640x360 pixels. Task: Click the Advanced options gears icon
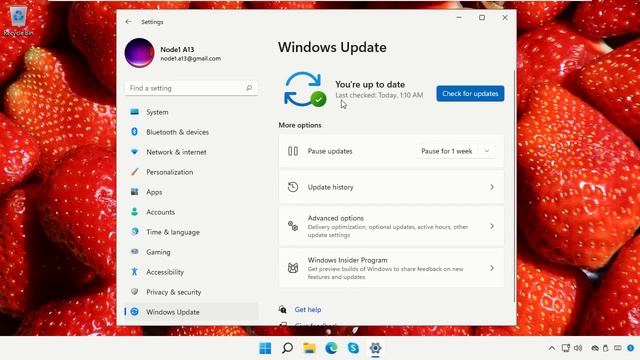pos(293,226)
